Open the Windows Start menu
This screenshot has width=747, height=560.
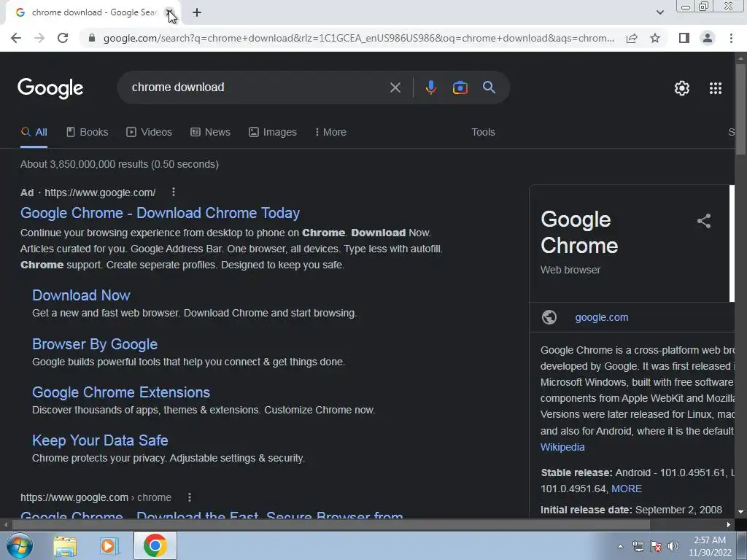point(19,545)
